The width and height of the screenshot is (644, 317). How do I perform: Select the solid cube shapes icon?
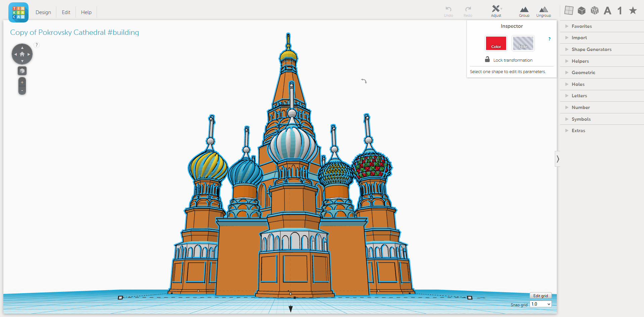(x=582, y=11)
